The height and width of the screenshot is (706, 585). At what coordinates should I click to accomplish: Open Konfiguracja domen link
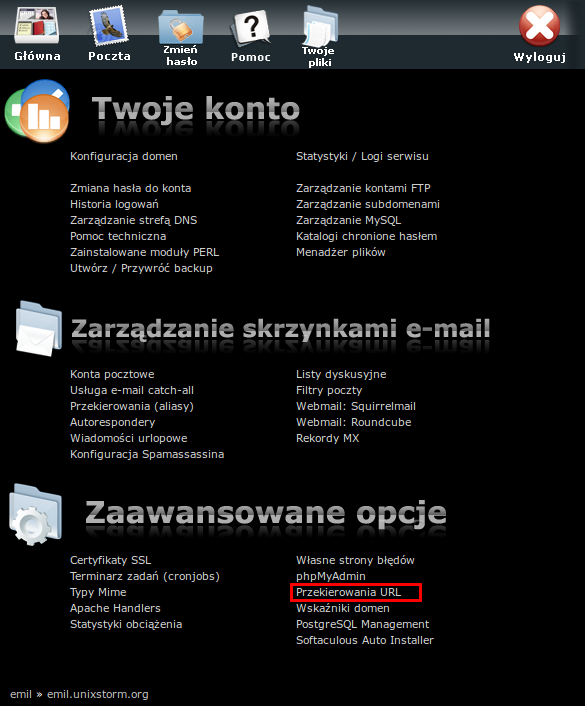tap(124, 156)
